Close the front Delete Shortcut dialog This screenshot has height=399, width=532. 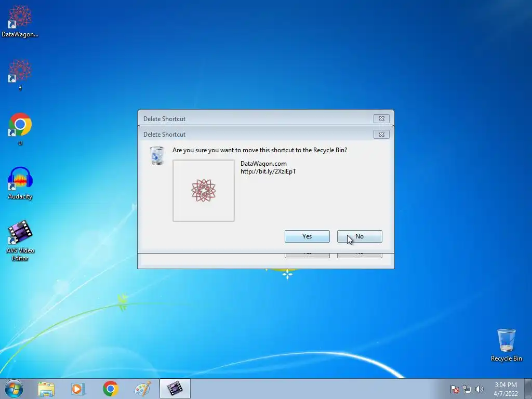tap(381, 135)
